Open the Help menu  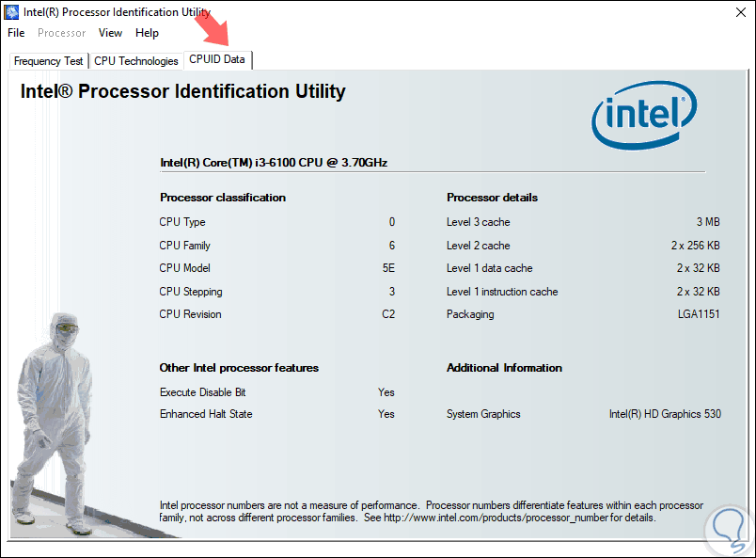coord(147,33)
